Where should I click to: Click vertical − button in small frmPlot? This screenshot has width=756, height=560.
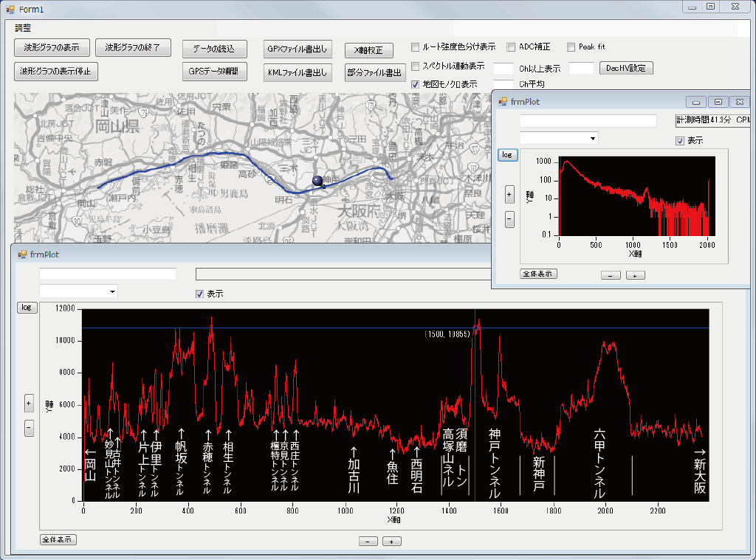(x=509, y=219)
